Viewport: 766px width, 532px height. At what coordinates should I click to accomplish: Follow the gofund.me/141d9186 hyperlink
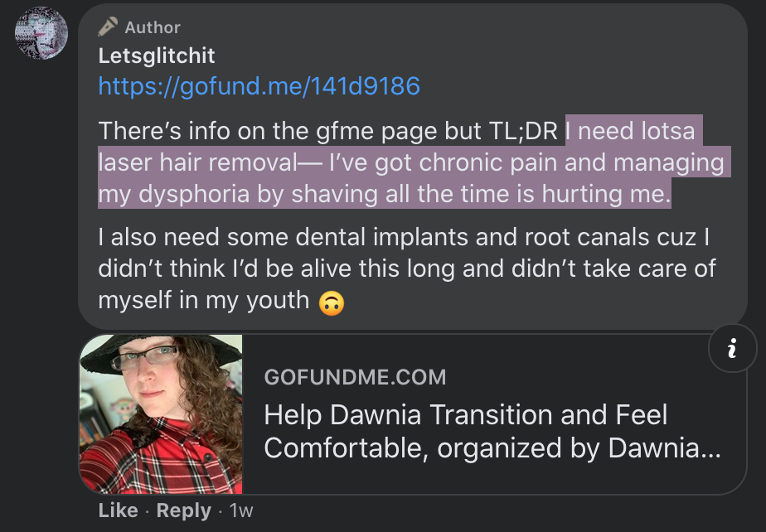coord(259,86)
